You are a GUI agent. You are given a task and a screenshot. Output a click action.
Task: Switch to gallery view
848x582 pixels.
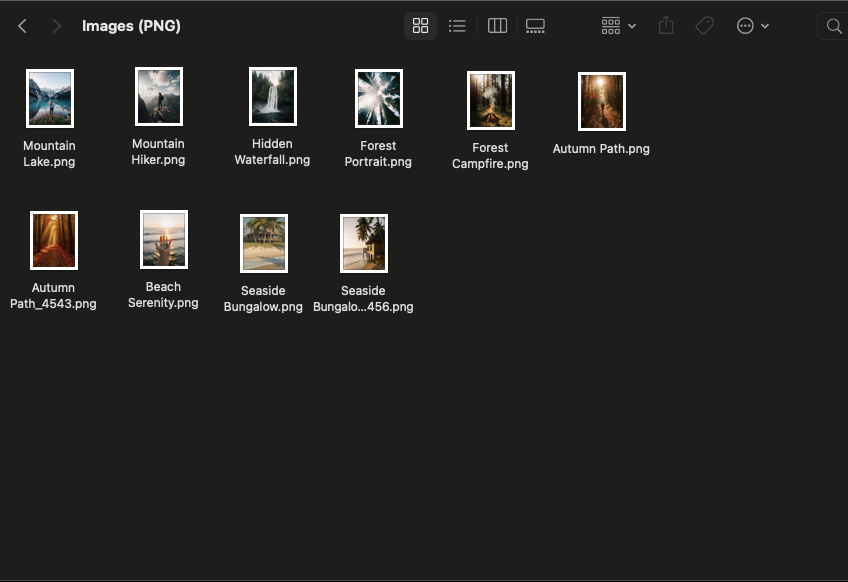point(535,26)
